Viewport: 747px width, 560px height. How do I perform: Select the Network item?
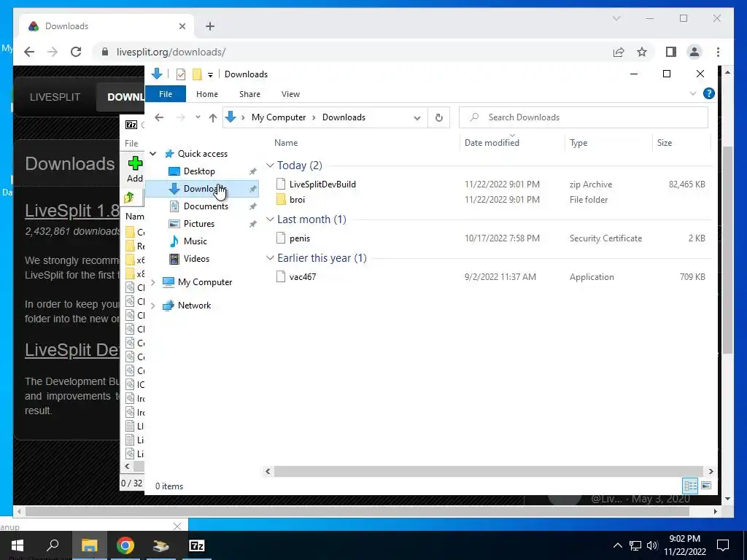(194, 306)
